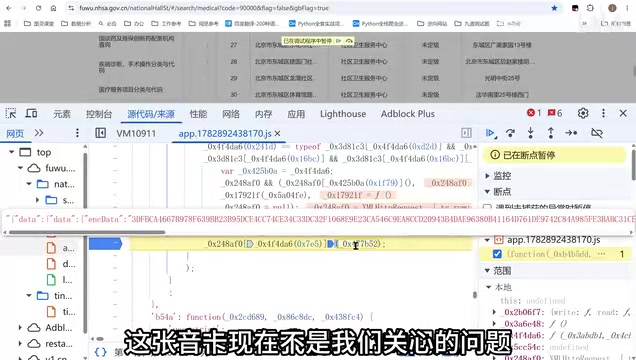
Task: Open the Lighthouse tab
Action: [343, 114]
